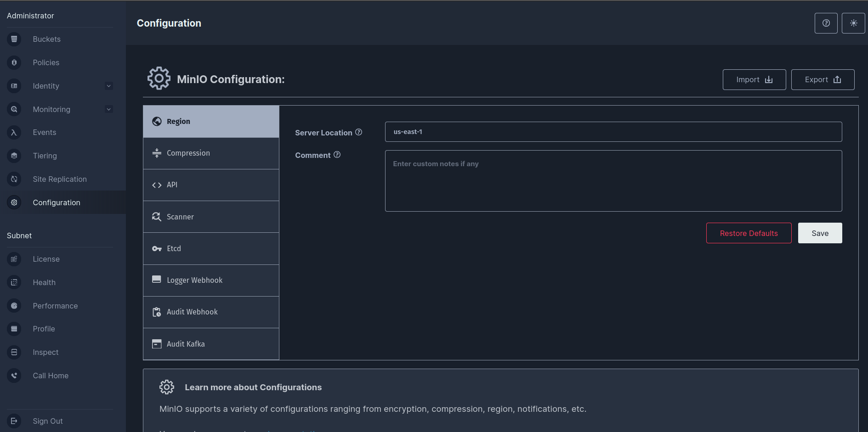Viewport: 868px width, 432px height.
Task: Click the Call Home phone icon
Action: 14,376
